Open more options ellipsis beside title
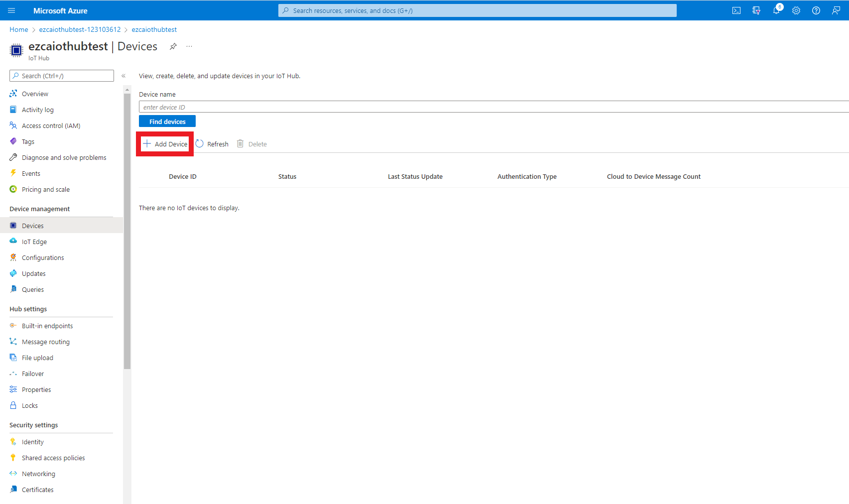This screenshot has width=849, height=504. click(189, 46)
